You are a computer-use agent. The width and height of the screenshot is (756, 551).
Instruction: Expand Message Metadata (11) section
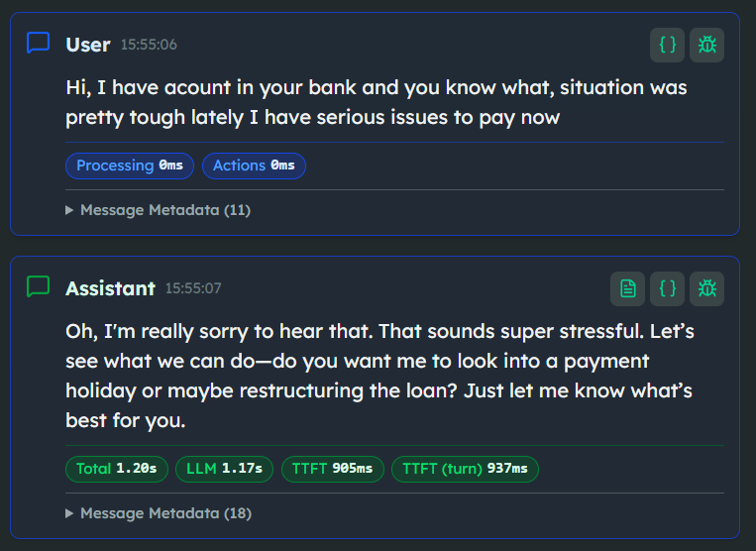pos(159,210)
